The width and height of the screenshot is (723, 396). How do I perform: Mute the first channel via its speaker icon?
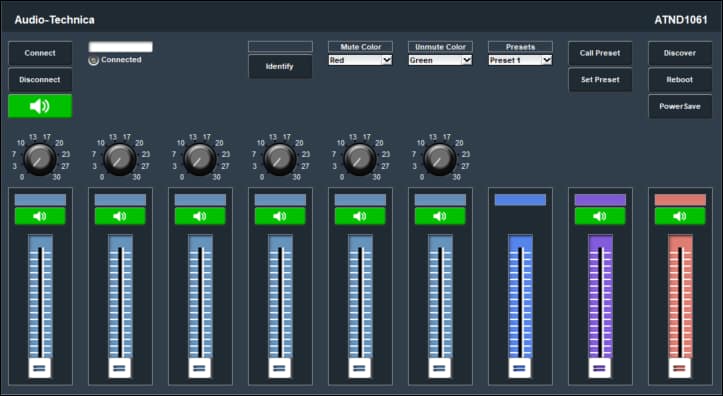tap(40, 216)
